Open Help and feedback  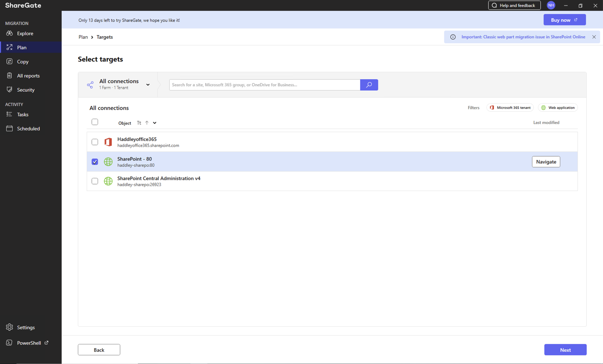[x=514, y=5]
